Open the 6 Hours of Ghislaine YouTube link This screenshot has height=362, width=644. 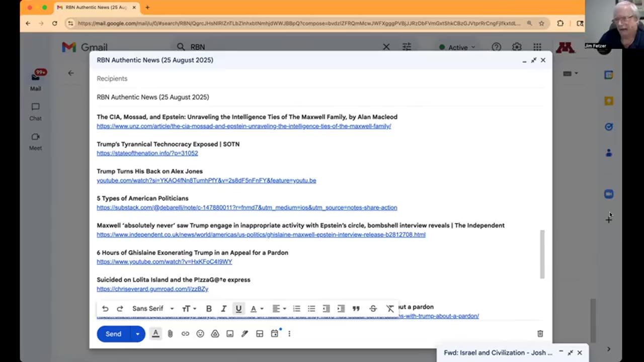(x=165, y=262)
